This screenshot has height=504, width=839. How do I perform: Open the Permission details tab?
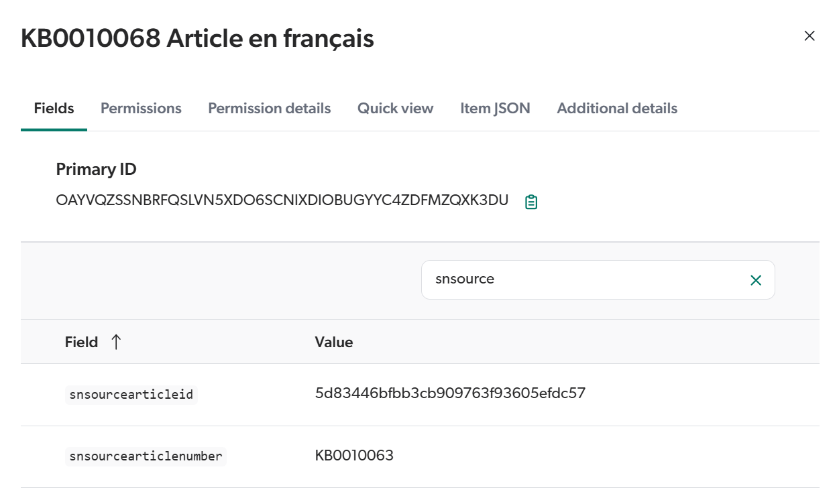coord(269,109)
